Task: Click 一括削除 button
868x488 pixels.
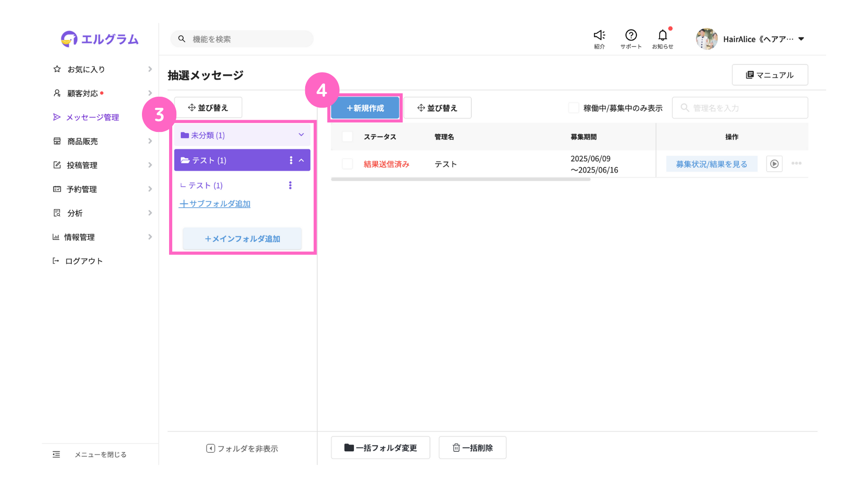Action: 472,447
